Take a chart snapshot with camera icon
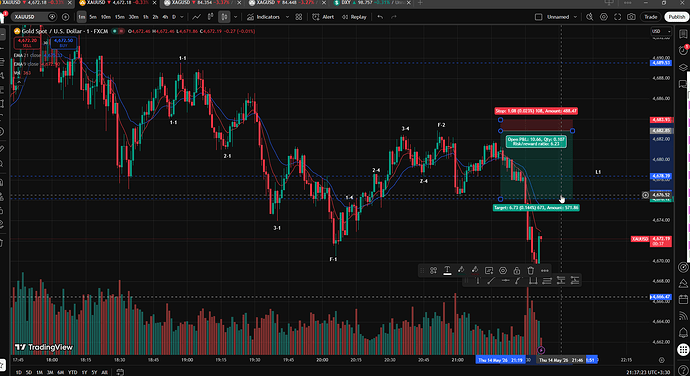 631,17
